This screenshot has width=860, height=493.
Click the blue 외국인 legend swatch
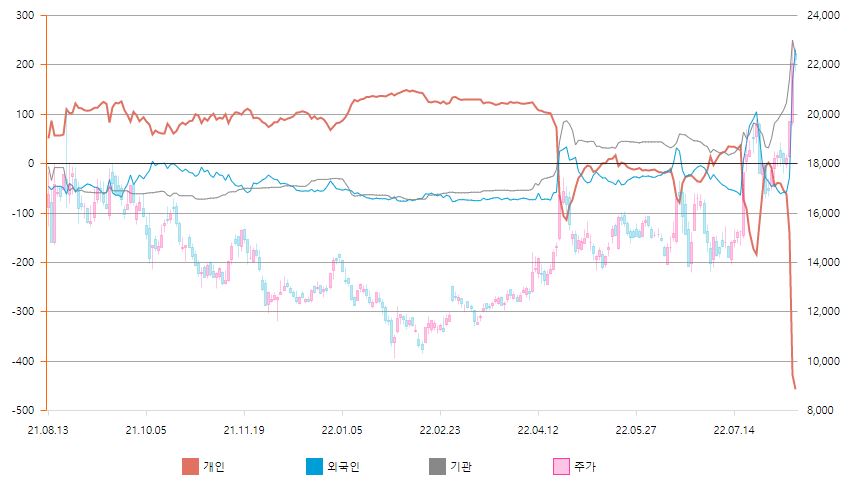pos(314,466)
